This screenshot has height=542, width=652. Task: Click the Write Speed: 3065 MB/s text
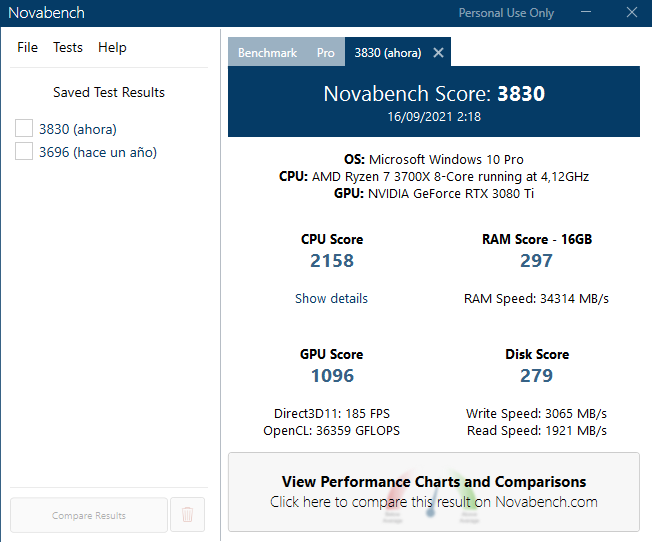pos(536,413)
